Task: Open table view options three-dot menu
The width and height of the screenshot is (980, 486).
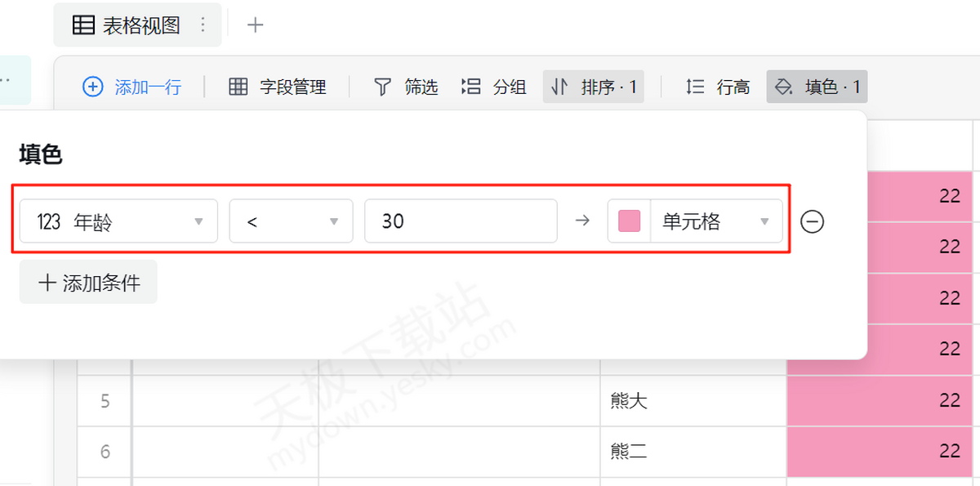Action: (x=203, y=25)
